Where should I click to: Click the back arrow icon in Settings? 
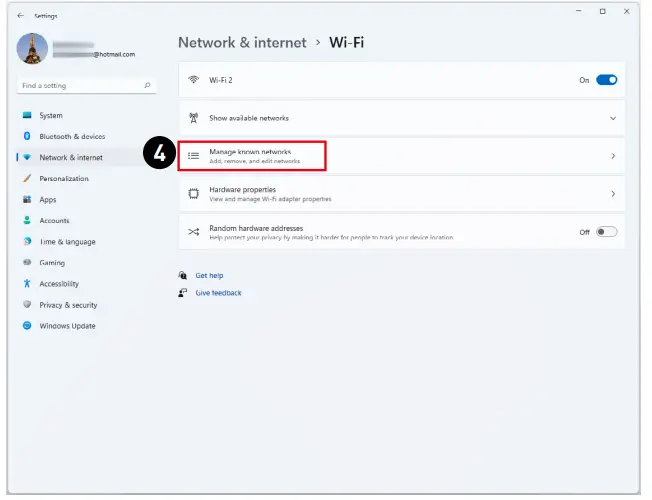tap(21, 15)
